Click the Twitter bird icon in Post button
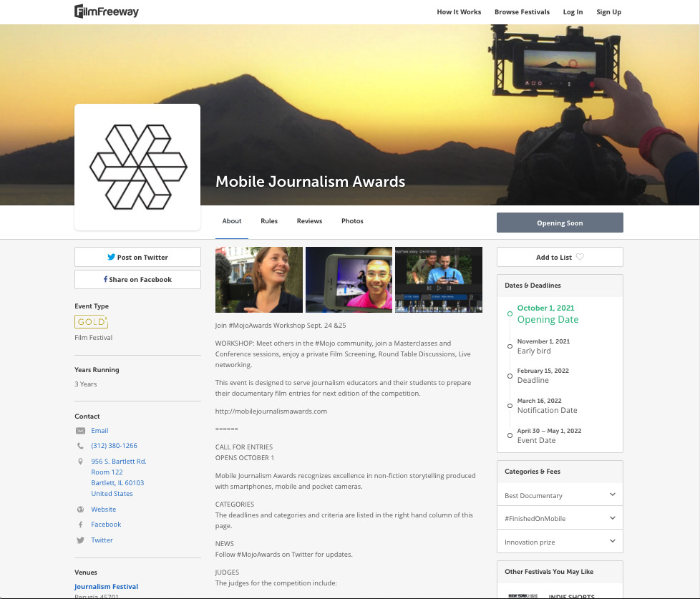This screenshot has height=599, width=700. (x=111, y=257)
